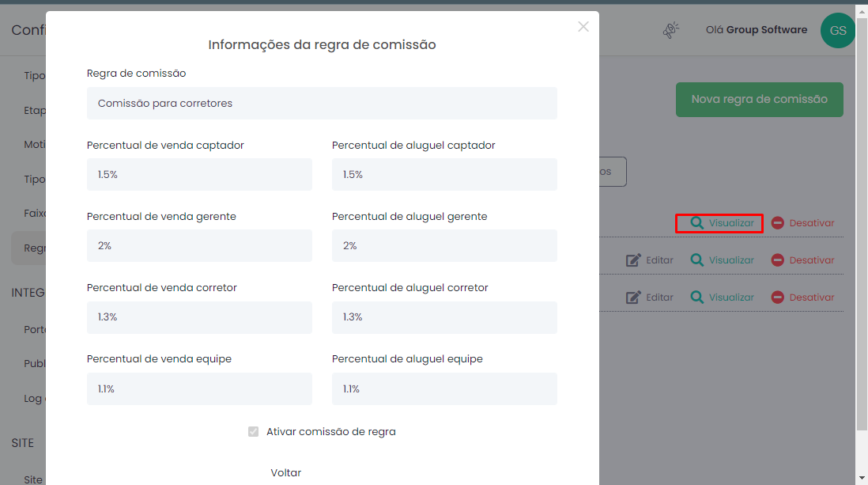Click the Regra de comissão name field
Viewport: 868px width, 485px height.
coord(322,103)
